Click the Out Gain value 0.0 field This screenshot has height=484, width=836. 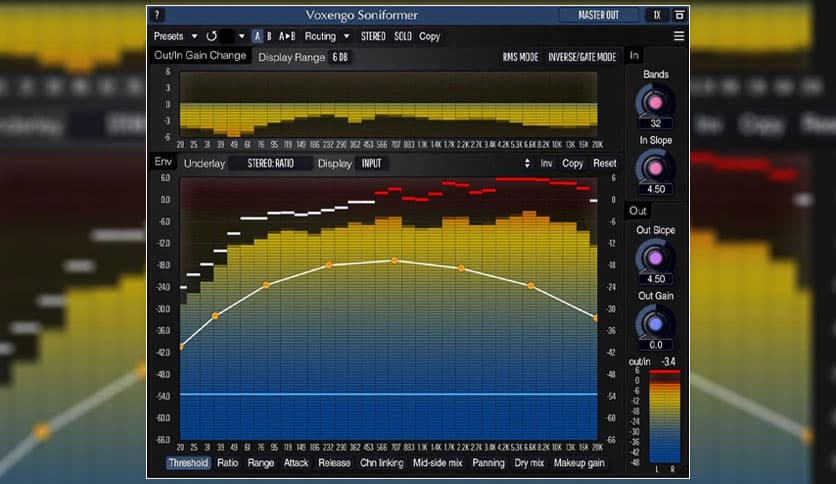[x=655, y=345]
